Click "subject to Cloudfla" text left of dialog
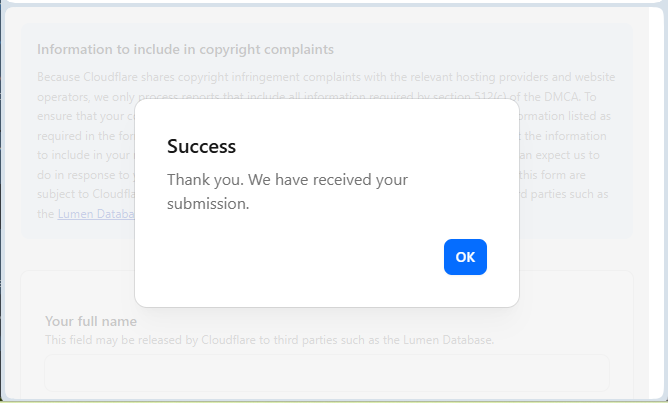 86,194
